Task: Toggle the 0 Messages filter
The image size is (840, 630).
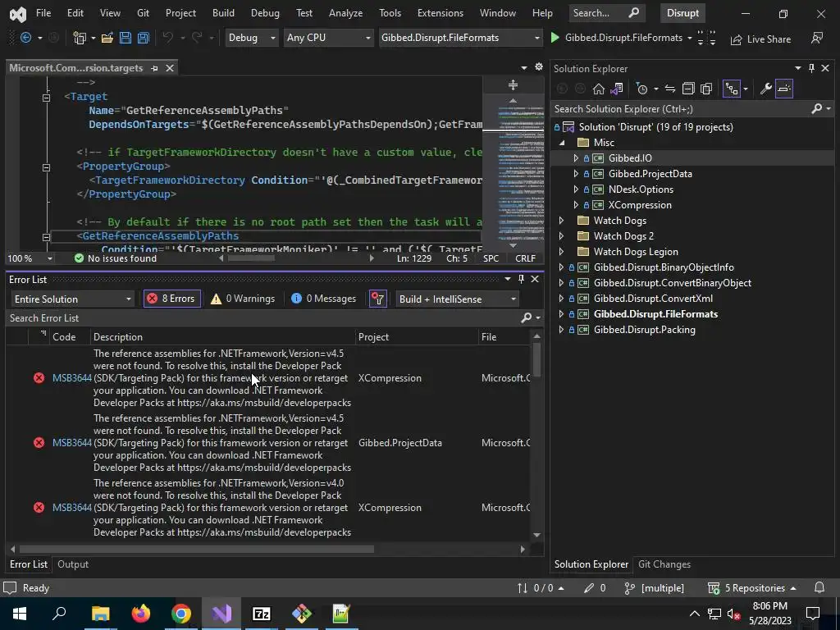Action: pos(323,299)
